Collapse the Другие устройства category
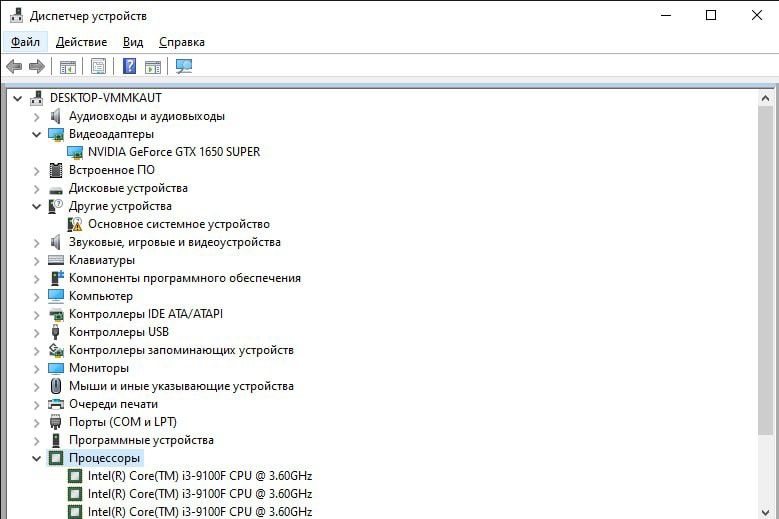Image resolution: width=779 pixels, height=519 pixels. 36,207
